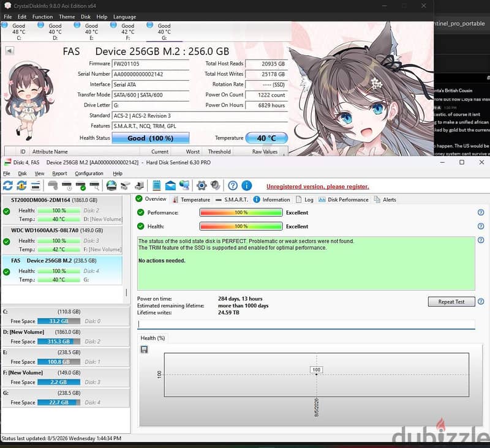Click the Raw Values column header

(265, 151)
